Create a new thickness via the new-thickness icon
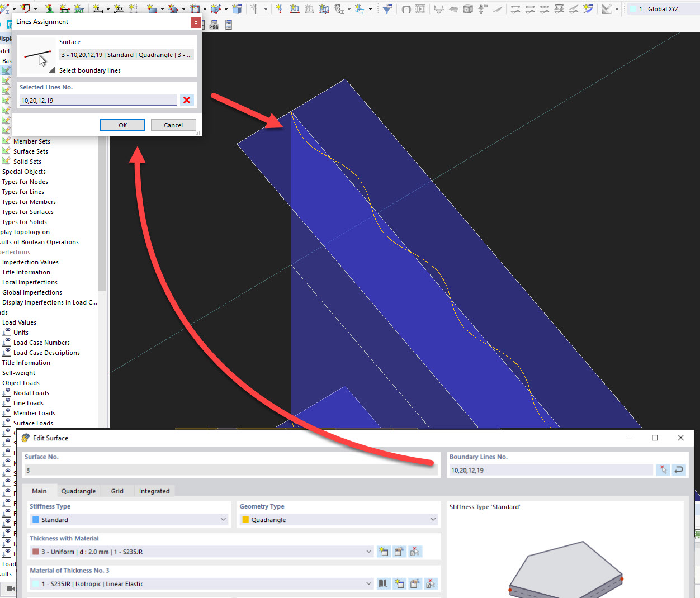The image size is (700, 598). click(x=384, y=552)
